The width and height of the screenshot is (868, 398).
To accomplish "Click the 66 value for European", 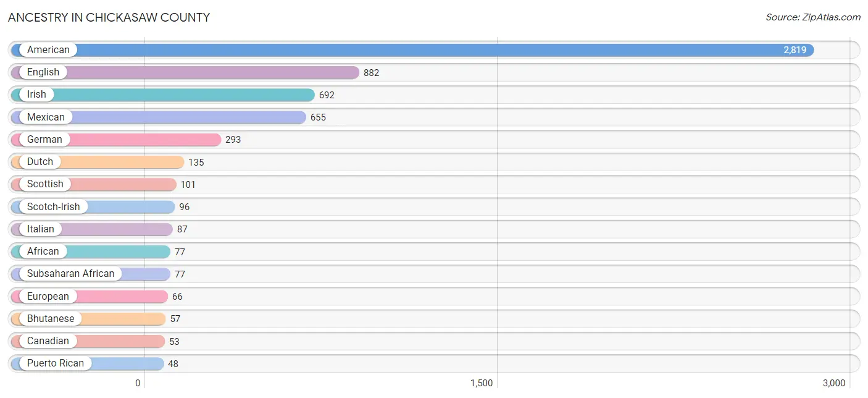I will (x=177, y=297).
